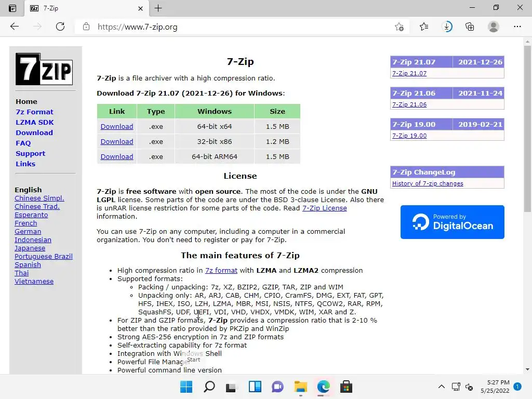Open the Settings and more menu
Image resolution: width=532 pixels, height=399 pixels.
pos(517,26)
